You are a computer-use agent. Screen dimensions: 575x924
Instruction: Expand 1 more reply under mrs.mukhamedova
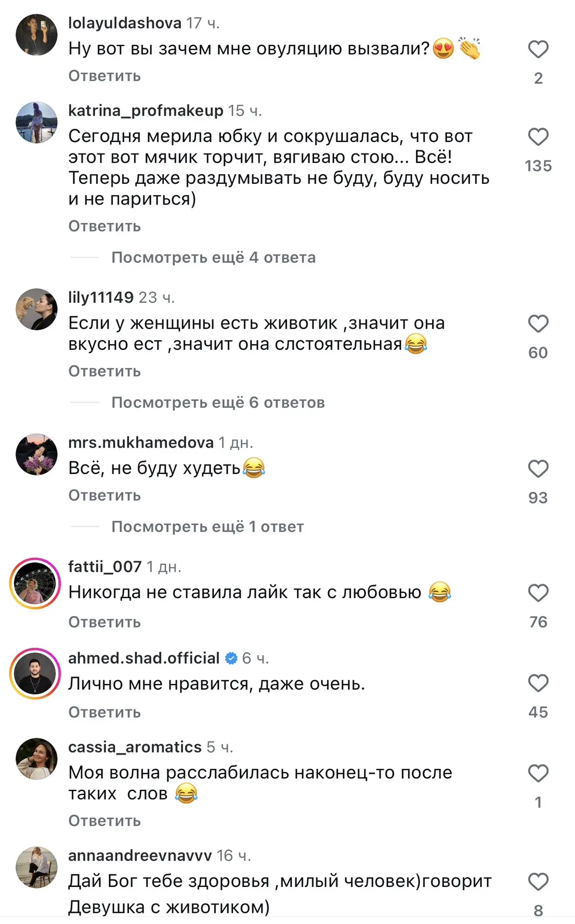[x=208, y=526]
